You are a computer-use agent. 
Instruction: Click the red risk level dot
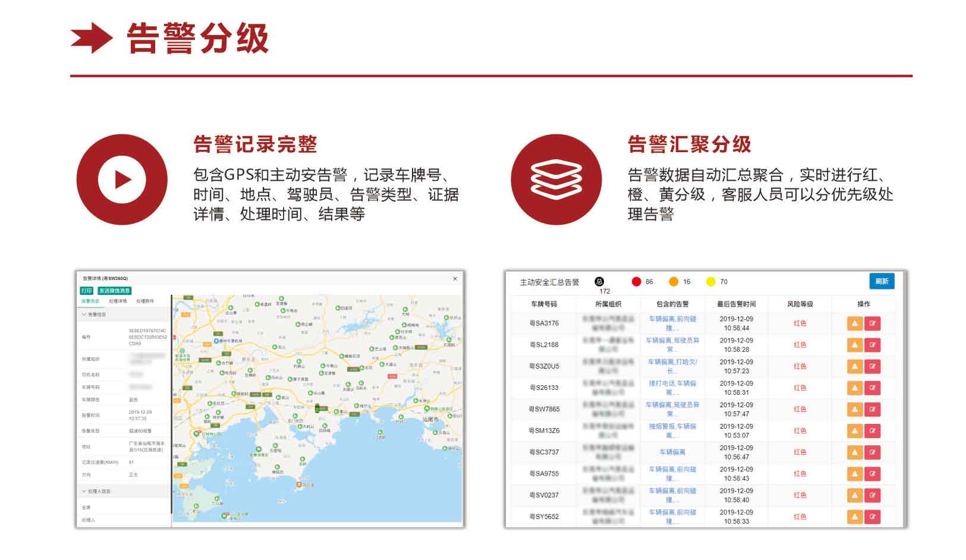636,282
